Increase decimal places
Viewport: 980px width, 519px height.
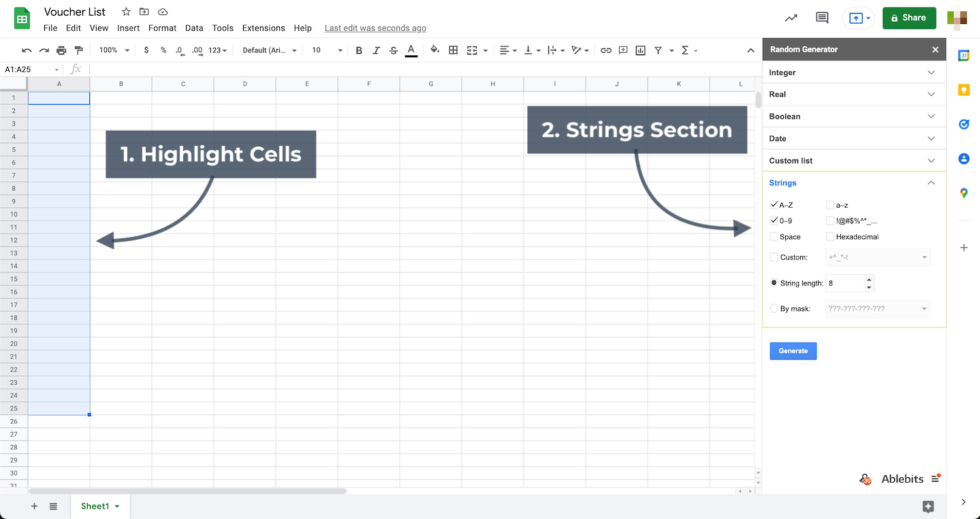click(x=197, y=50)
